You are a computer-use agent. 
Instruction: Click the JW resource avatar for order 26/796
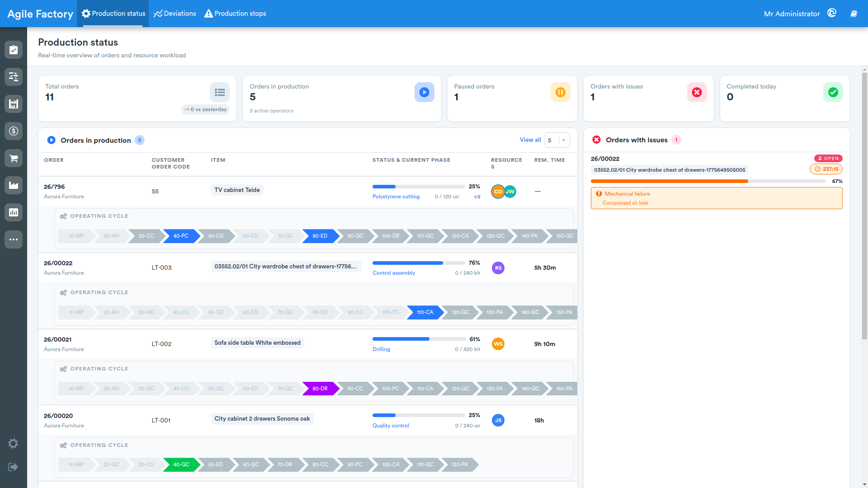[510, 192]
